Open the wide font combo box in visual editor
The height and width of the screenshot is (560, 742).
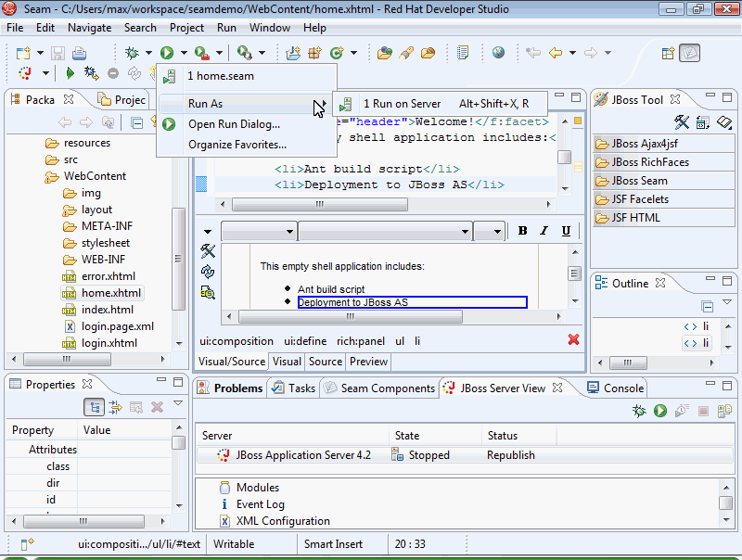(385, 231)
